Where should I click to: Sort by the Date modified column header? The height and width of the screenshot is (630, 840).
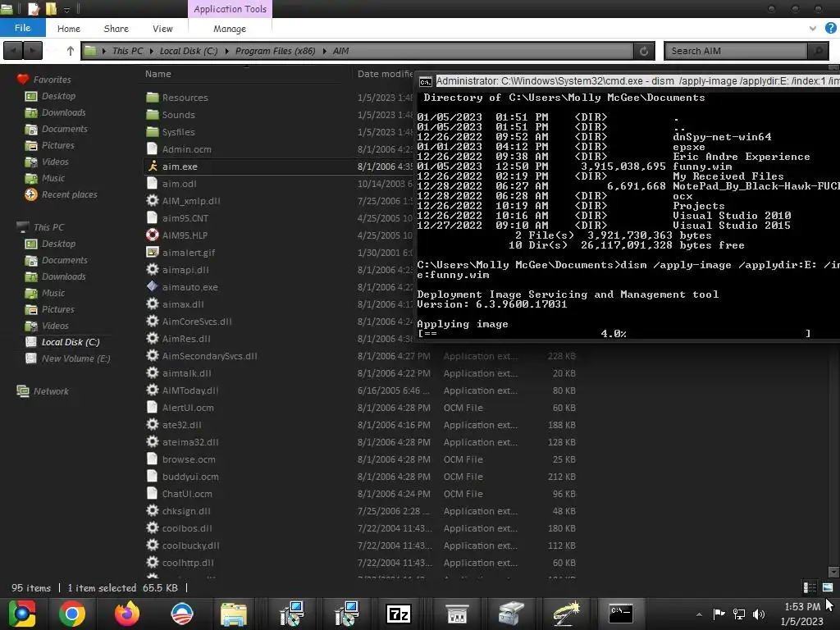386,74
